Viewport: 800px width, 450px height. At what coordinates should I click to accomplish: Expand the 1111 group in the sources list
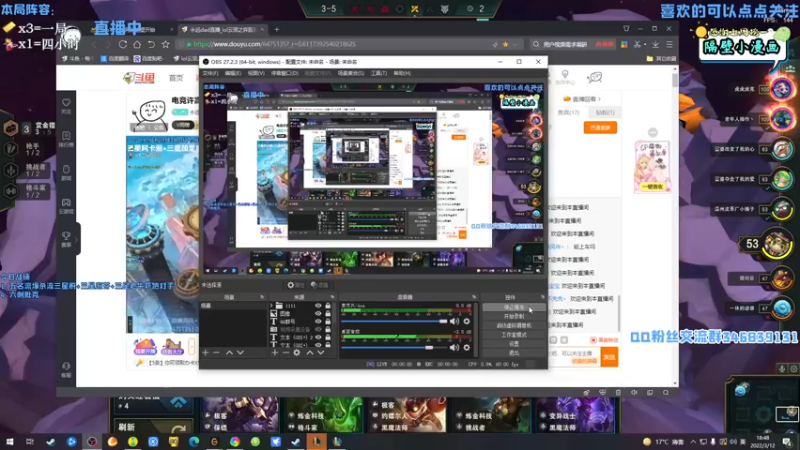click(x=271, y=306)
